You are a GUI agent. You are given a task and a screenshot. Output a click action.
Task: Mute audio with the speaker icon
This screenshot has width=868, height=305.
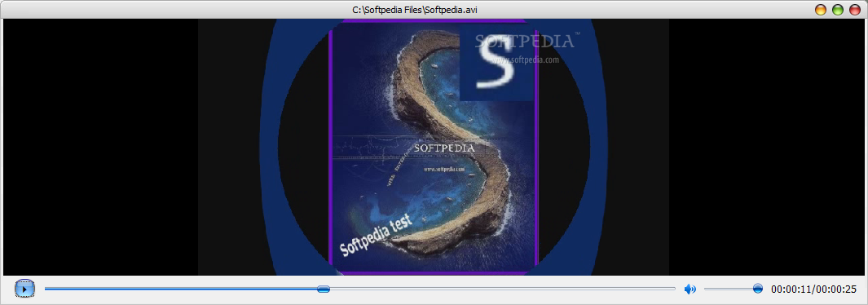(690, 289)
